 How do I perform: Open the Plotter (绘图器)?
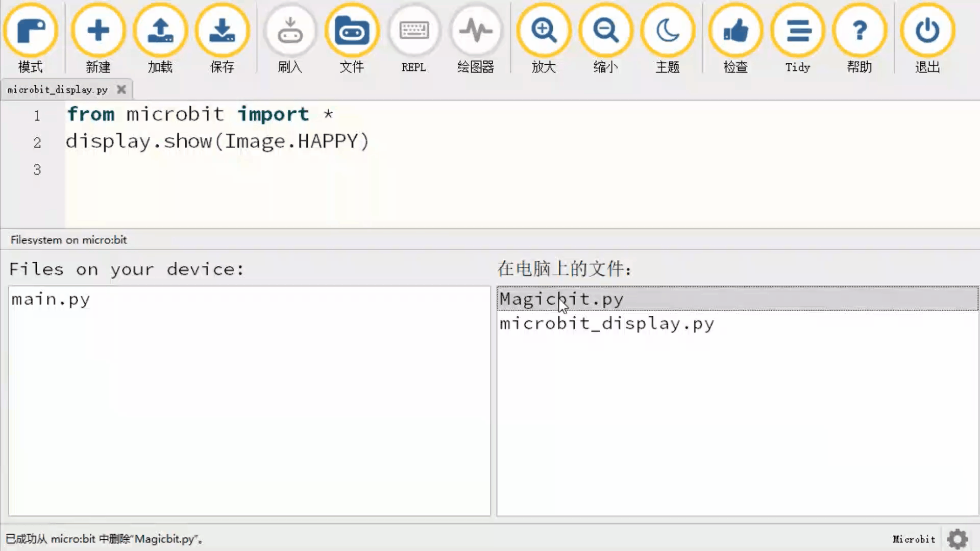click(476, 38)
